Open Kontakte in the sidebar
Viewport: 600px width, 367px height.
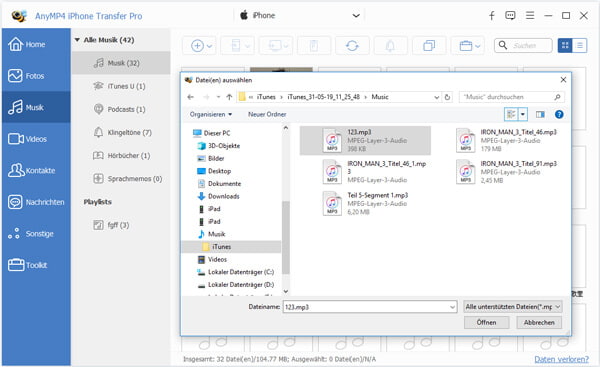36,171
